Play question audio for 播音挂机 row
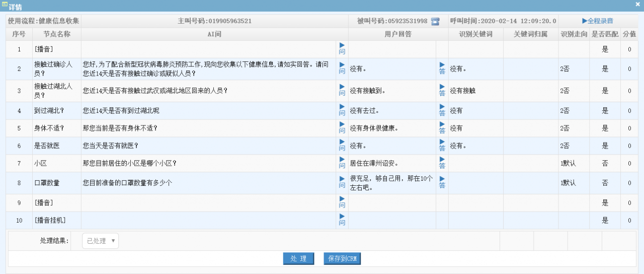Viewport: 644px width, 274px height. [x=342, y=220]
